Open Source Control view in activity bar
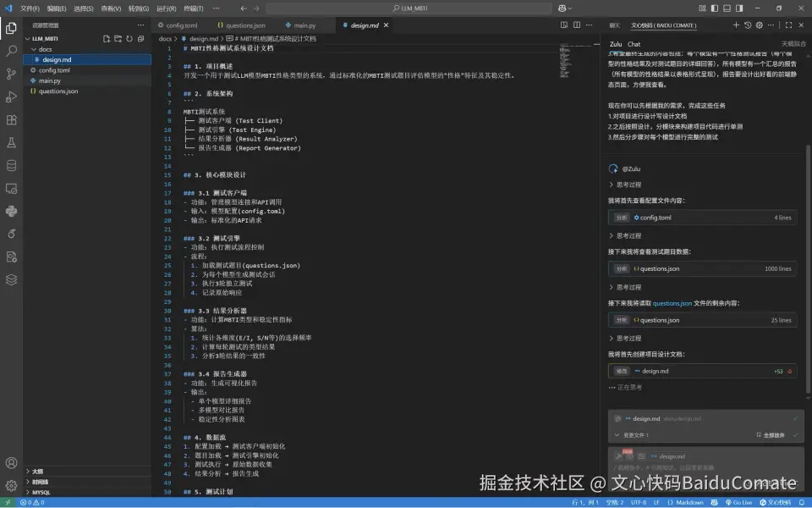Viewport: 812px width, 508px height. tap(11, 74)
